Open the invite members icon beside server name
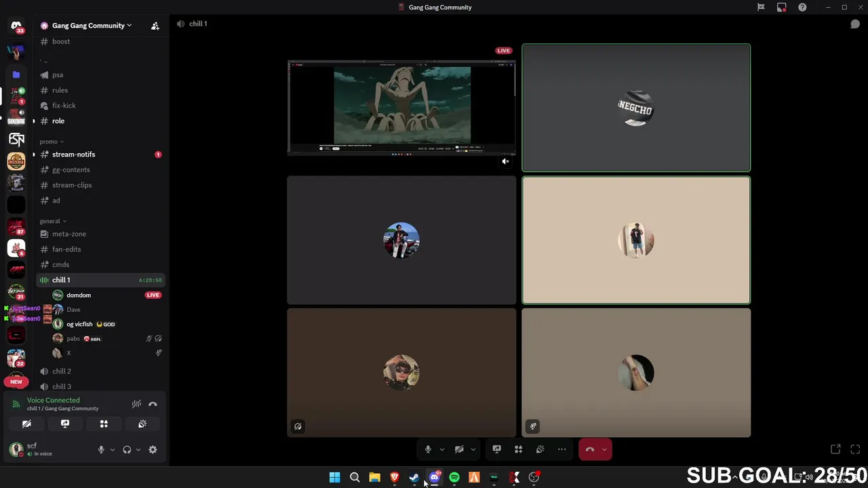868x488 pixels. click(155, 26)
